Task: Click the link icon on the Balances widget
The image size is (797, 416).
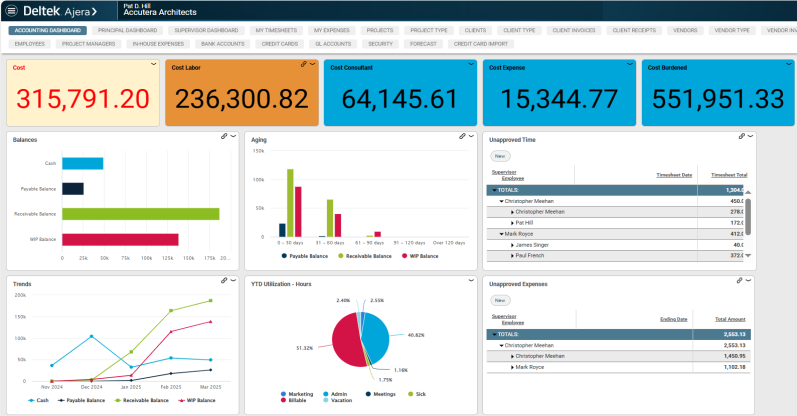Action: tap(222, 136)
